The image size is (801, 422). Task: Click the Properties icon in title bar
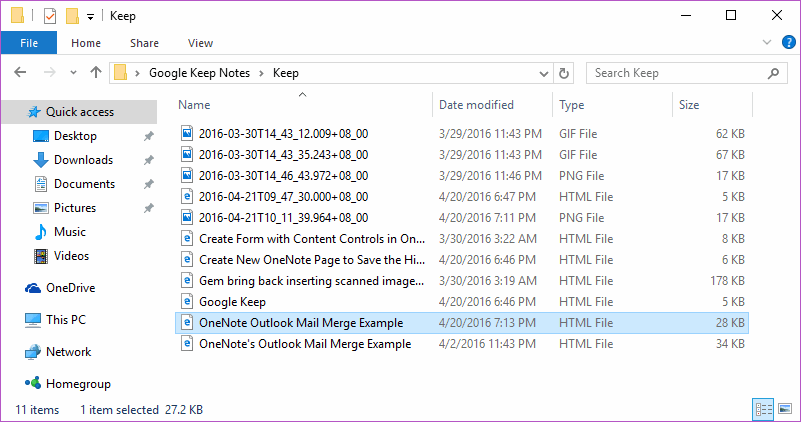(50, 16)
